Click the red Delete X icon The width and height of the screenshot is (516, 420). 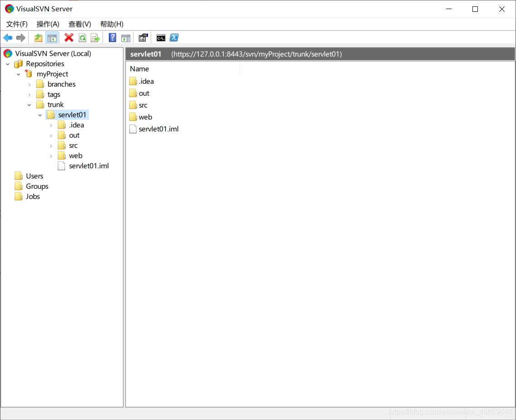(69, 38)
